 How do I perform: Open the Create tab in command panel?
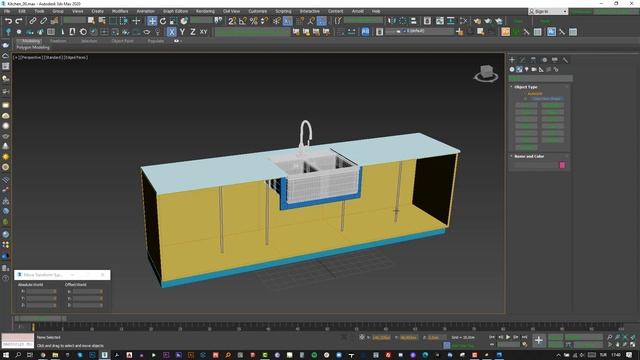click(512, 60)
